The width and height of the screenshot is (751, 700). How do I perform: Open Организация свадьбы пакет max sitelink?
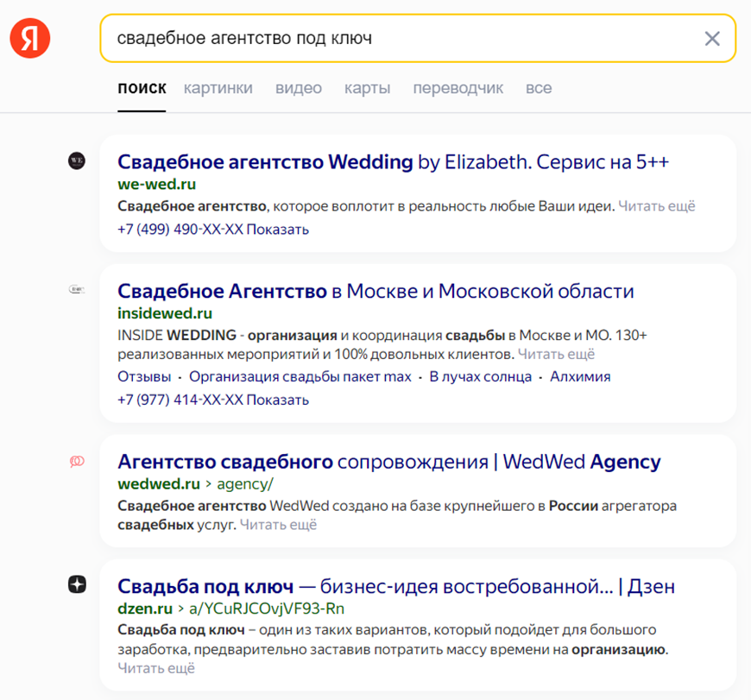[x=300, y=377]
